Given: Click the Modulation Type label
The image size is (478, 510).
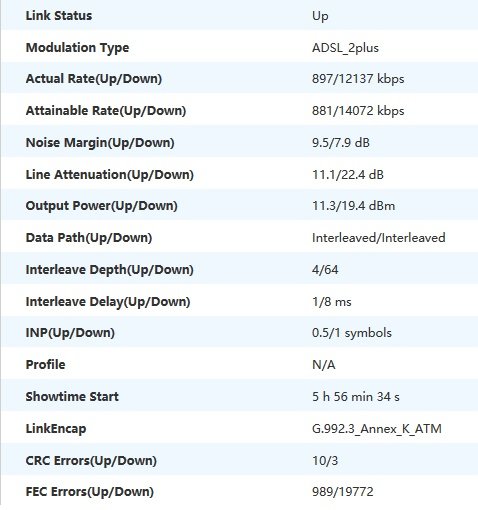Looking at the screenshot, I should pos(77,48).
